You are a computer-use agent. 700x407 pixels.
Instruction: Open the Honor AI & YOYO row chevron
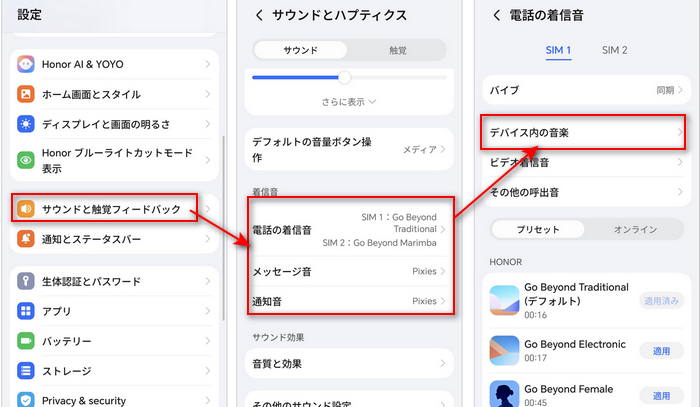(x=208, y=64)
